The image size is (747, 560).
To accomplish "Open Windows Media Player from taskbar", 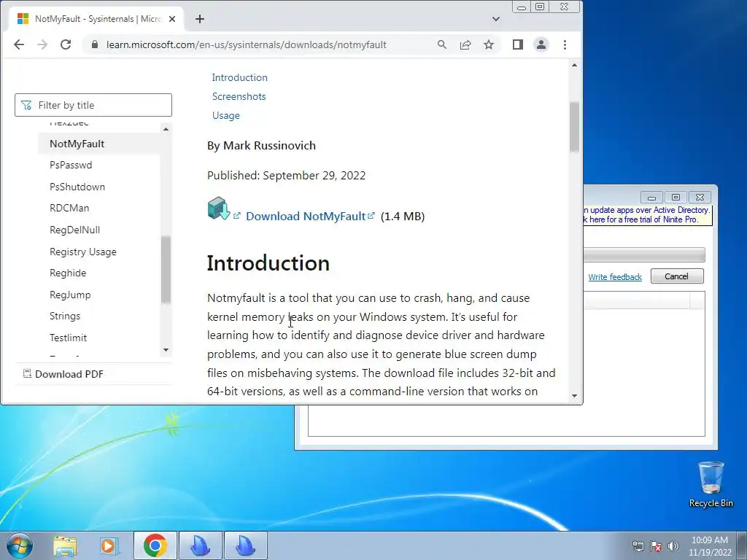I will (x=109, y=545).
